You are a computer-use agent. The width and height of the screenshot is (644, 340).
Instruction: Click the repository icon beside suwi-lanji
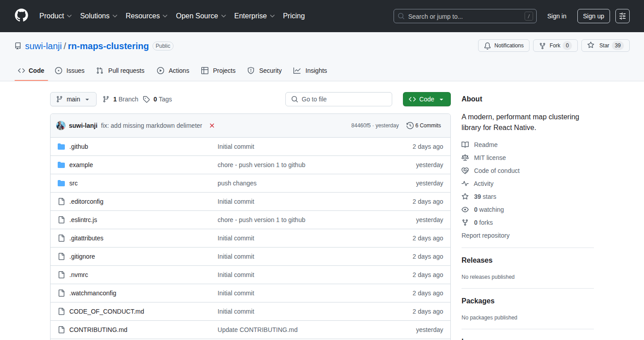pos(18,46)
